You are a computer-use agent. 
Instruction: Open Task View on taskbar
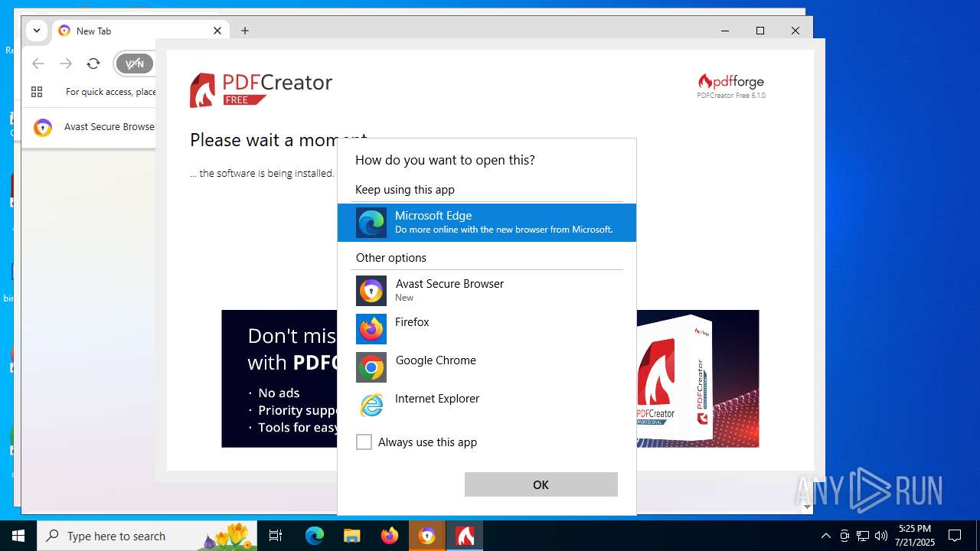click(276, 536)
